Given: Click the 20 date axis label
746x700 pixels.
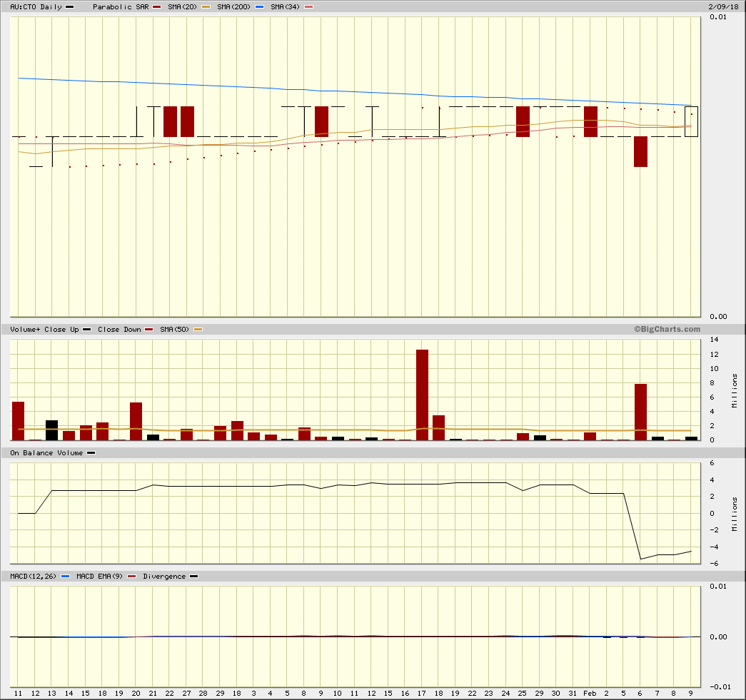Looking at the screenshot, I should coord(136,694).
